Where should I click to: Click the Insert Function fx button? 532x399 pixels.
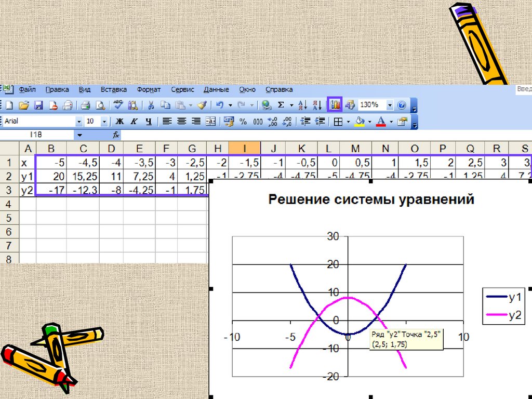(116, 135)
